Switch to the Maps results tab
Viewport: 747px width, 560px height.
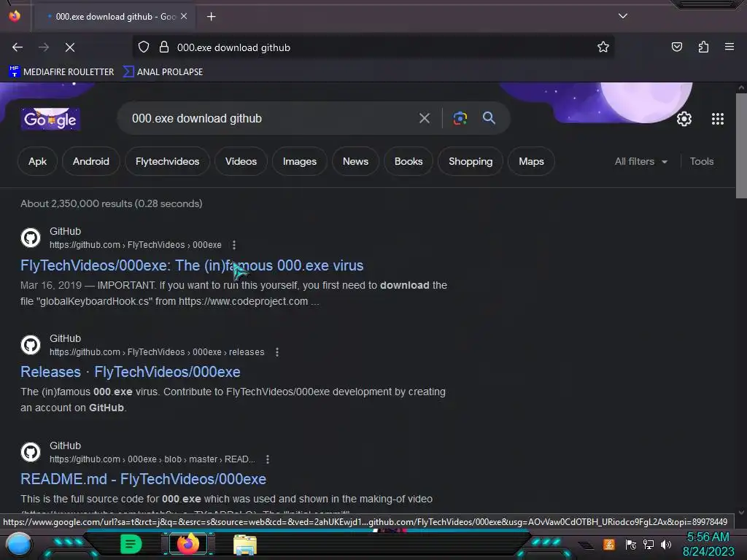[x=531, y=161]
